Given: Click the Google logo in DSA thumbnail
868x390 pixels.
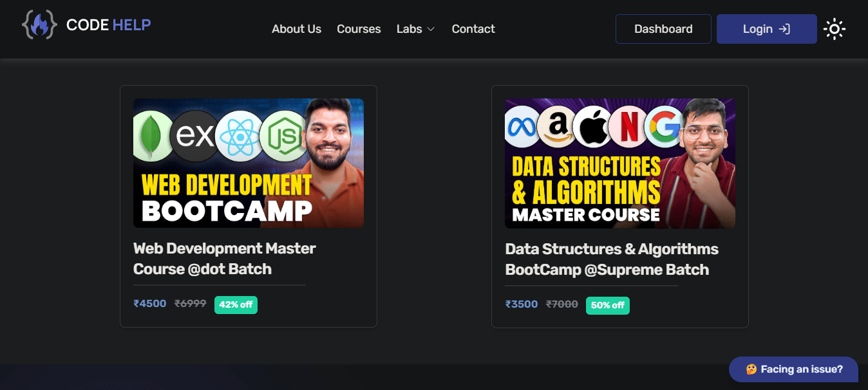Looking at the screenshot, I should point(663,127).
